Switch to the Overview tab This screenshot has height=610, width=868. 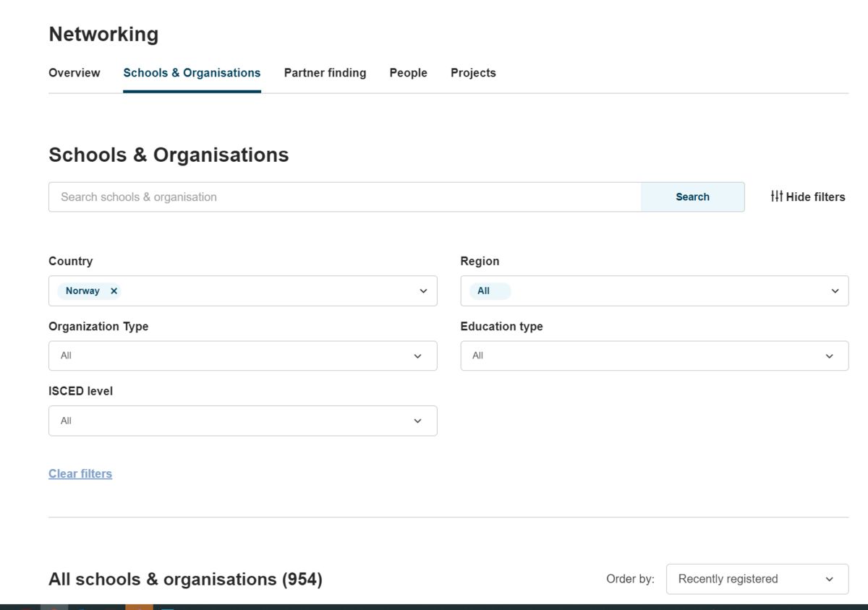[75, 73]
